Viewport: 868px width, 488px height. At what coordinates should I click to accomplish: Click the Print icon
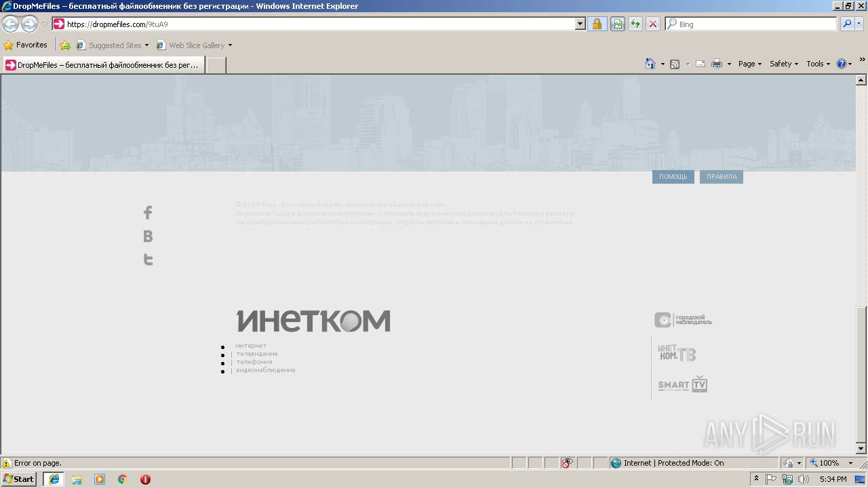point(717,64)
